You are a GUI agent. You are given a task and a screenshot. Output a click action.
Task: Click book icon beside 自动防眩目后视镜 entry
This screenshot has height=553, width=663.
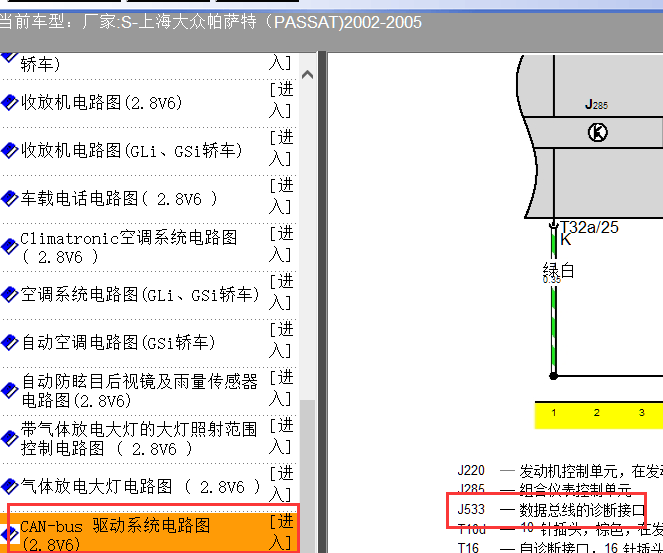click(9, 390)
